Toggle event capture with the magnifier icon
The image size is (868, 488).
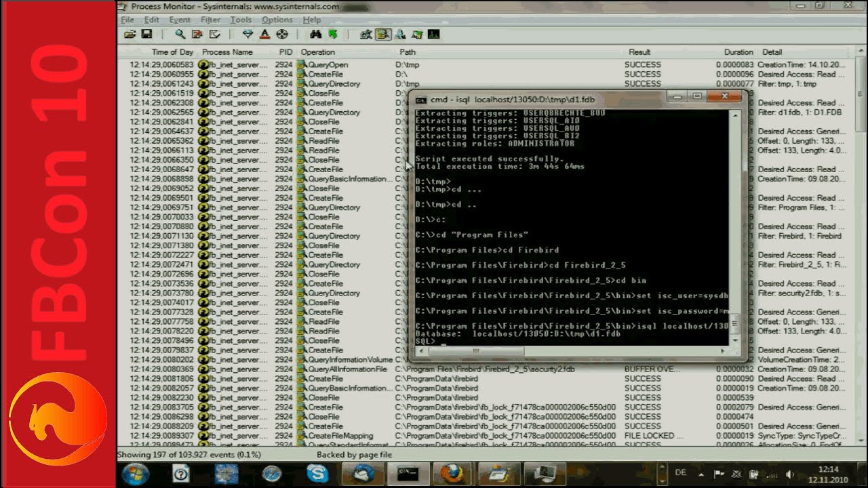pos(180,34)
